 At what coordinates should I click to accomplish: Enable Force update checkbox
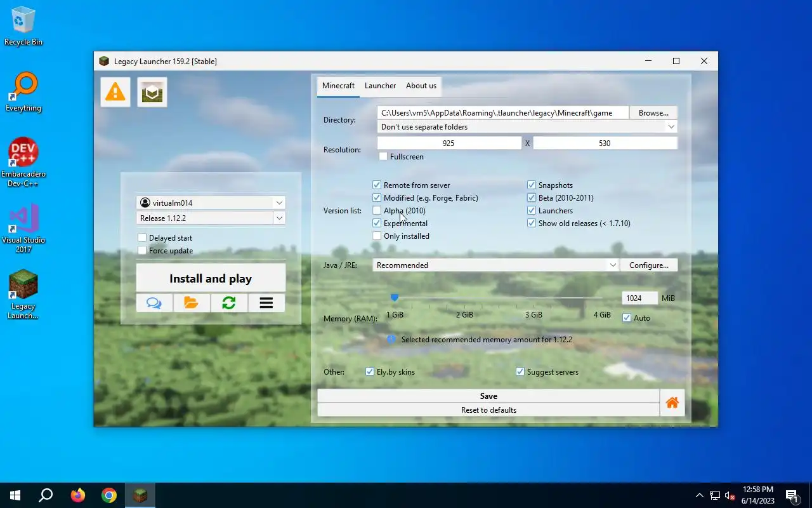coord(142,250)
